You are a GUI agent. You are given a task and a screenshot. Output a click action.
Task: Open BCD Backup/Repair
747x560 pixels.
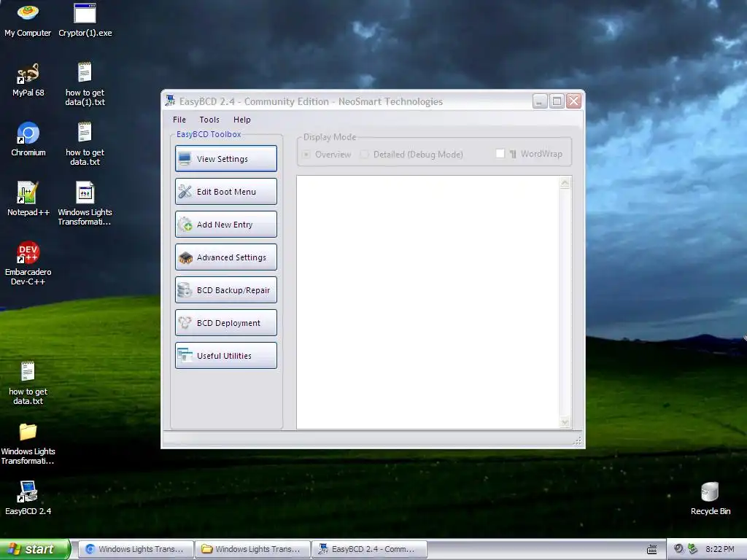coord(226,290)
